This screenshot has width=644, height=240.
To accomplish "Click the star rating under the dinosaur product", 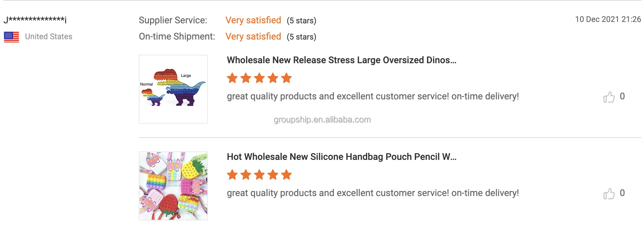I will tap(259, 78).
